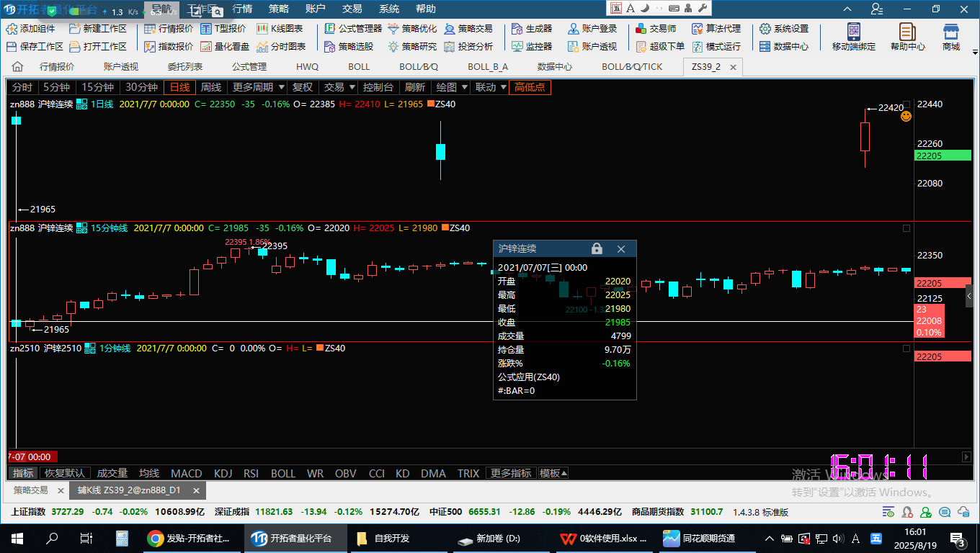Switch to the HWQ tab
Viewport: 980px width, 553px height.
[307, 67]
